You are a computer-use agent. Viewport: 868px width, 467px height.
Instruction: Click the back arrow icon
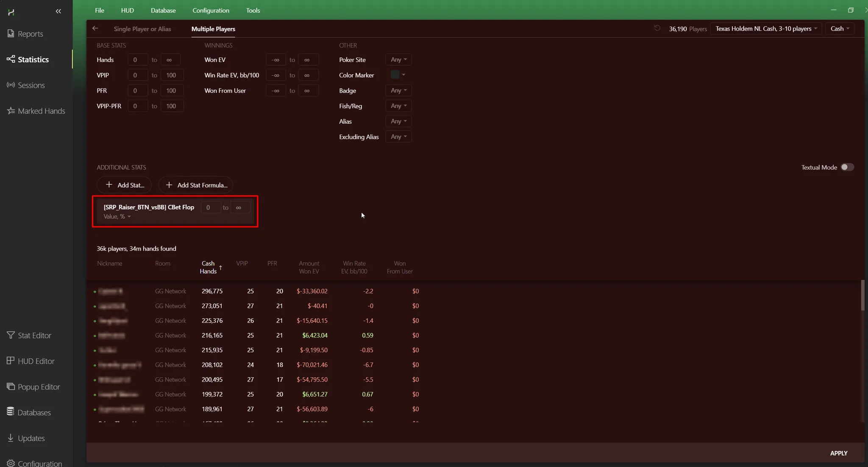point(95,28)
